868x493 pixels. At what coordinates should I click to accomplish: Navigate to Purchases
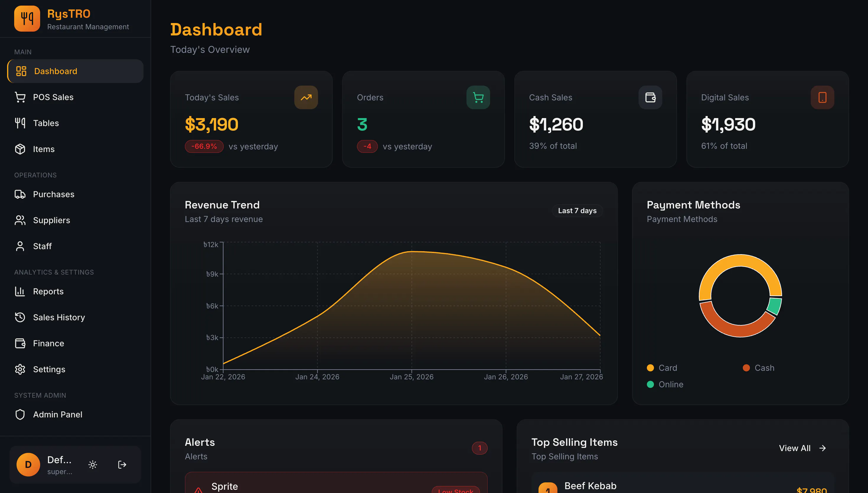pyautogui.click(x=75, y=194)
